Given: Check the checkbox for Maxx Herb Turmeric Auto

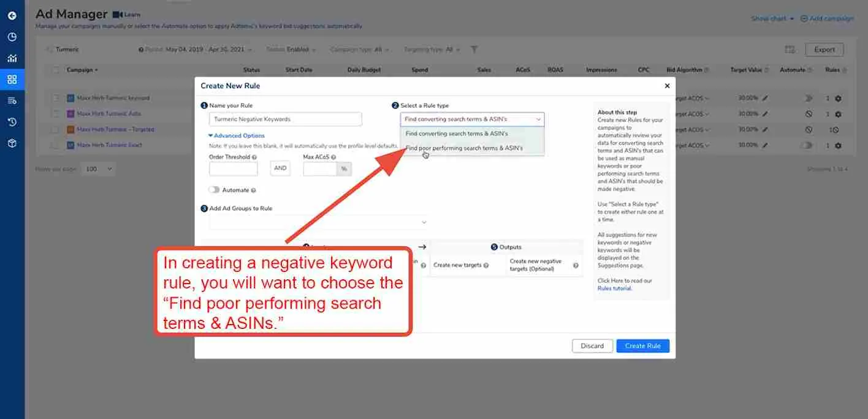Looking at the screenshot, I should tap(56, 113).
